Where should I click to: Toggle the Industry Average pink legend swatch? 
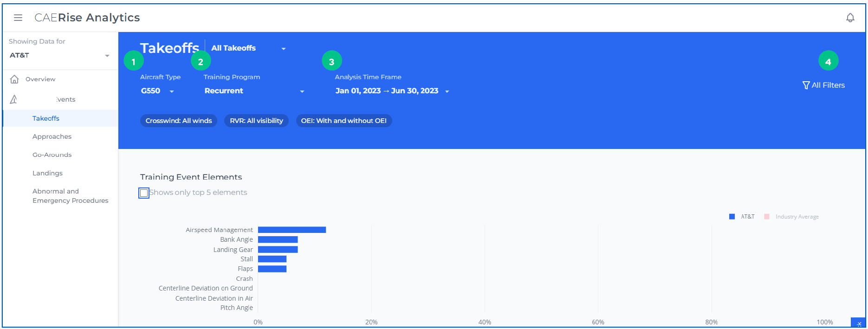767,217
